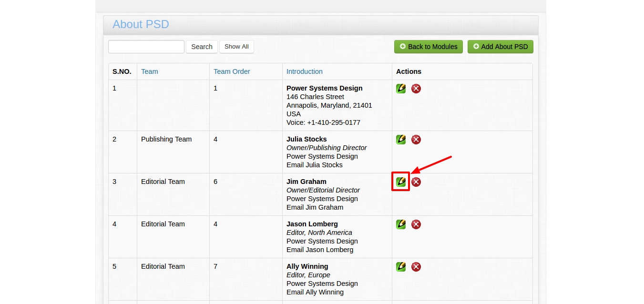The image size is (644, 304).
Task: Sort table by Team column
Action: pos(150,71)
